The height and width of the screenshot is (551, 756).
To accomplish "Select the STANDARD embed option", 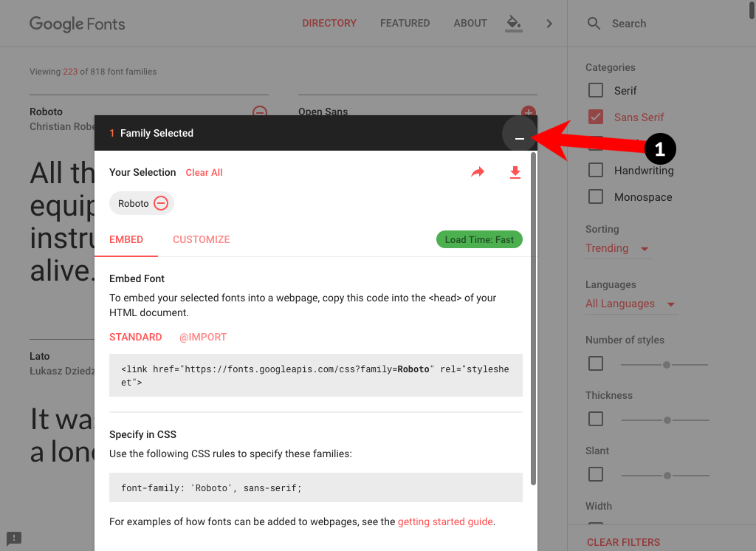I will coord(136,338).
